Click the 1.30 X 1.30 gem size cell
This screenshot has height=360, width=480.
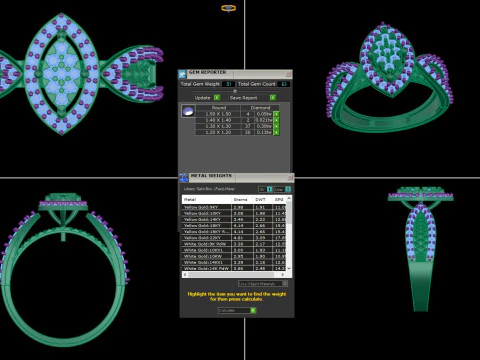(x=218, y=126)
